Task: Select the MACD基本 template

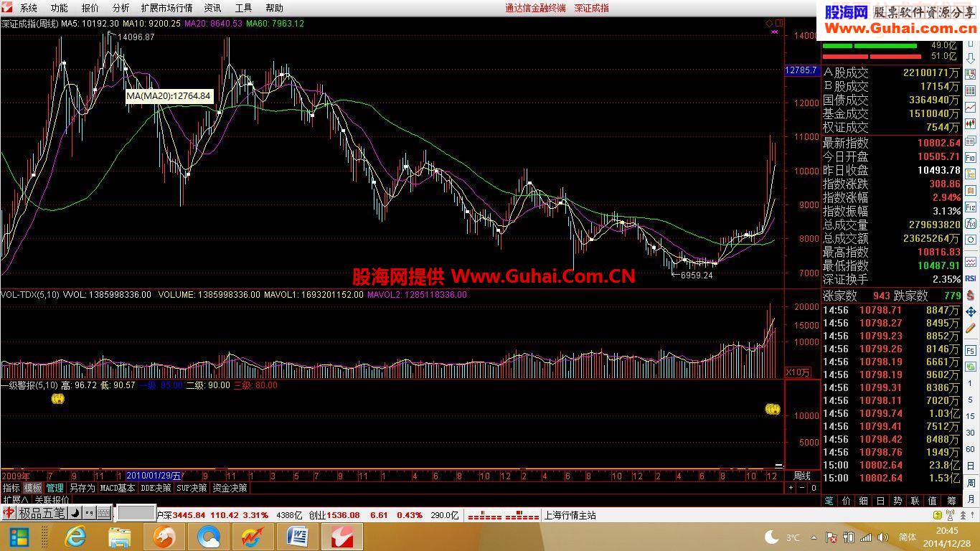Action: click(x=118, y=488)
